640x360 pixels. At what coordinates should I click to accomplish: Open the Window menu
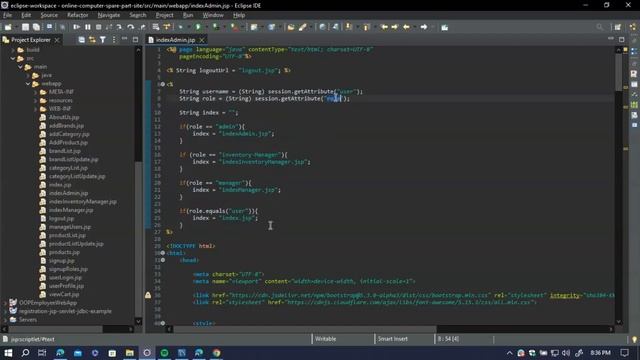coord(213,15)
